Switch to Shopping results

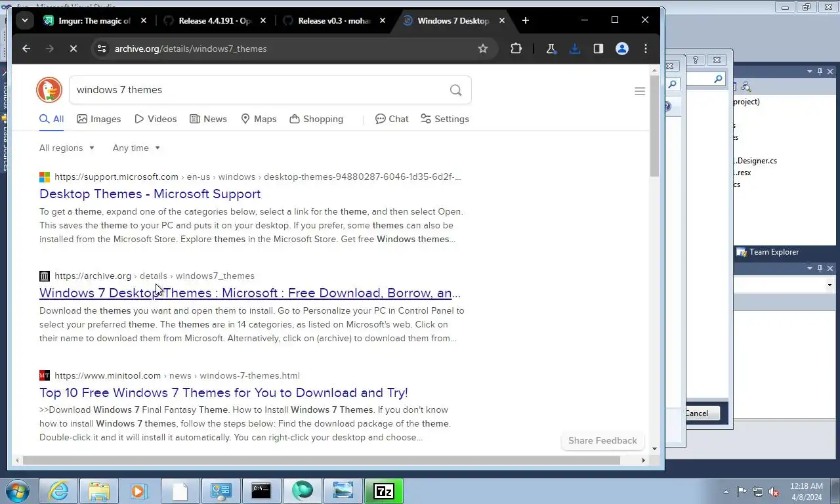click(316, 119)
